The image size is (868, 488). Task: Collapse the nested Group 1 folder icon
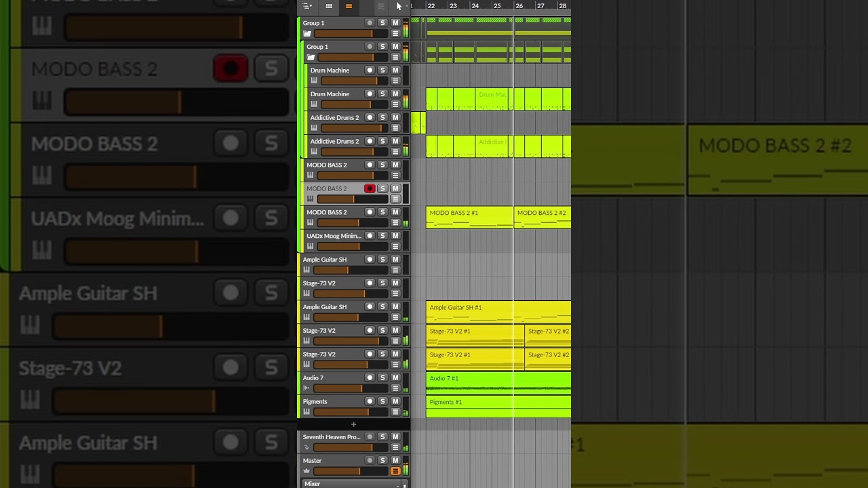click(x=311, y=57)
